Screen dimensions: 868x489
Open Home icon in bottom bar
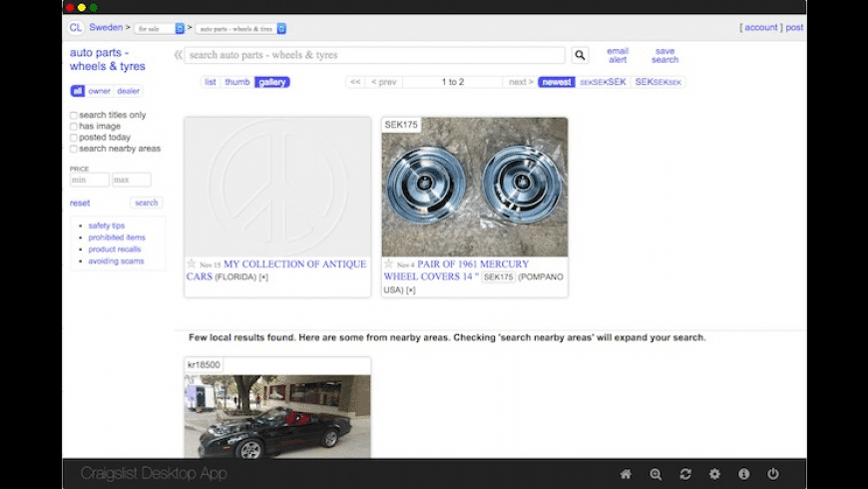coord(626,474)
